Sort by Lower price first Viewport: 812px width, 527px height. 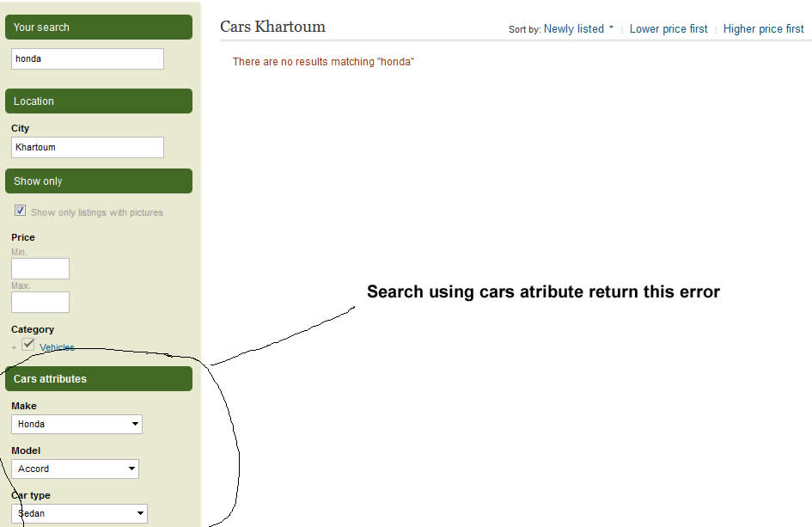(669, 29)
